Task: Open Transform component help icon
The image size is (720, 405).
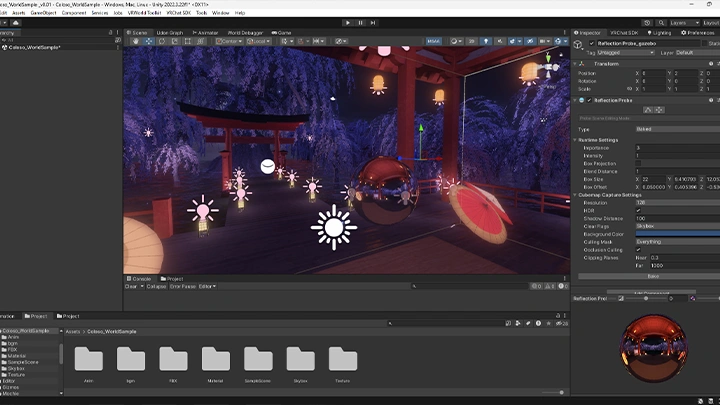Action: (x=711, y=64)
